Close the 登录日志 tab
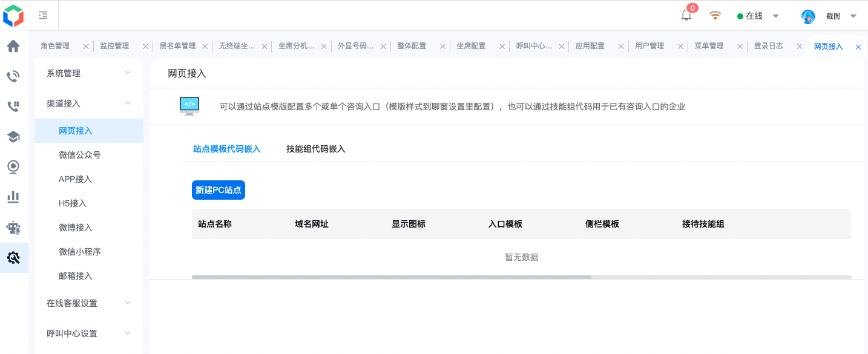The height and width of the screenshot is (354, 868). coord(798,46)
